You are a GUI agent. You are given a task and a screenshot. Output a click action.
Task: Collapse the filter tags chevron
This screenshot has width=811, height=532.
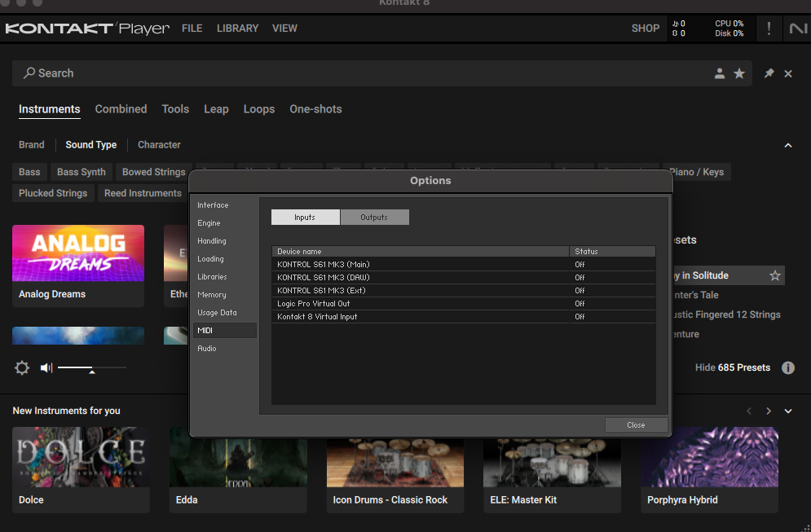pyautogui.click(x=788, y=145)
